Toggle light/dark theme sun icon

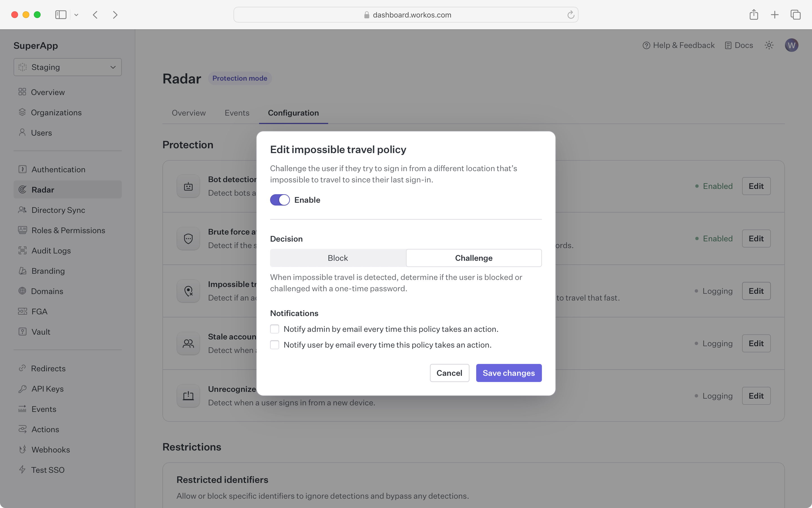click(769, 45)
